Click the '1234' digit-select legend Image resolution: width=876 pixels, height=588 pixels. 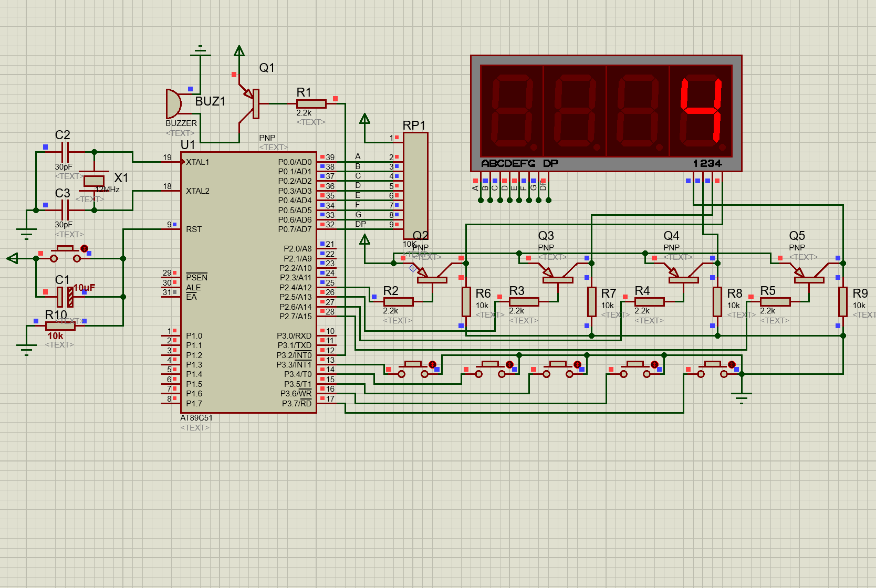pos(707,163)
